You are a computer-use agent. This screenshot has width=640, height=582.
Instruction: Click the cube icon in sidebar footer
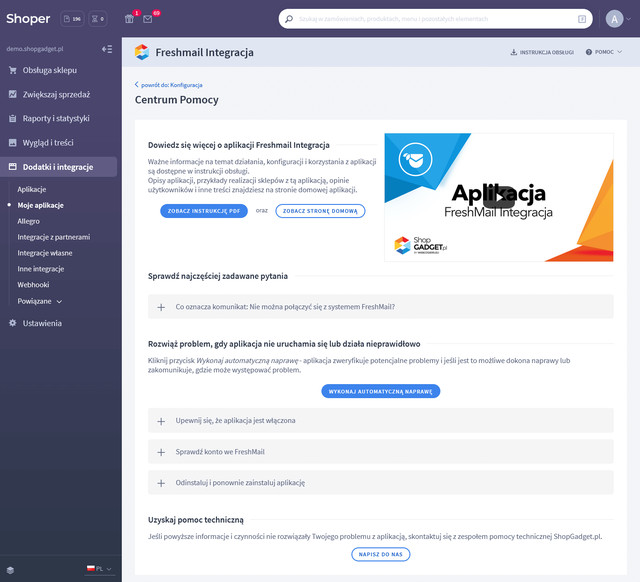(10, 569)
